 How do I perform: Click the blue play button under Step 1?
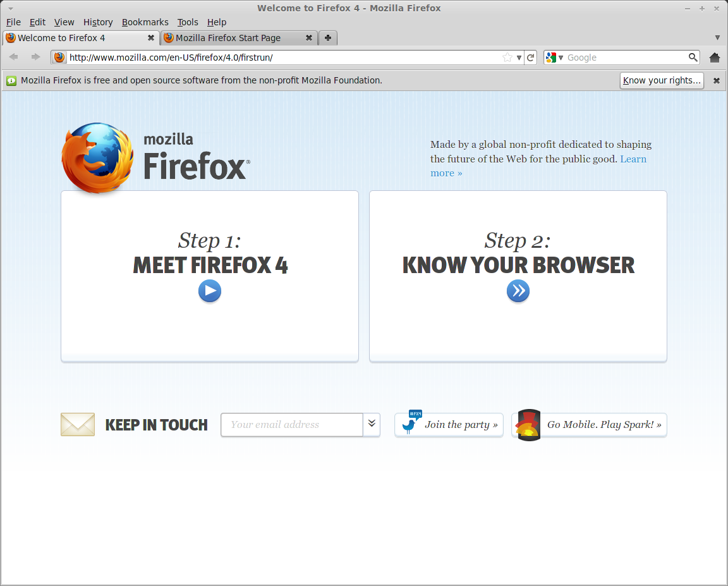[x=210, y=291]
